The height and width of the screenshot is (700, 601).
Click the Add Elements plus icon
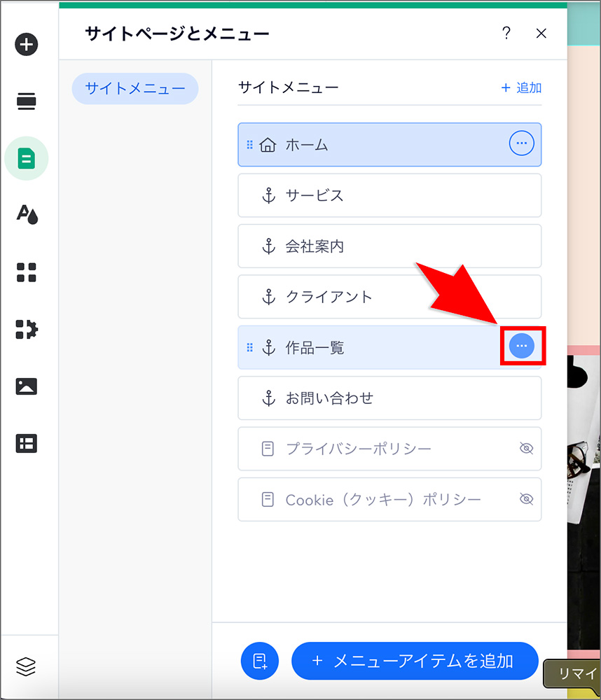click(27, 44)
